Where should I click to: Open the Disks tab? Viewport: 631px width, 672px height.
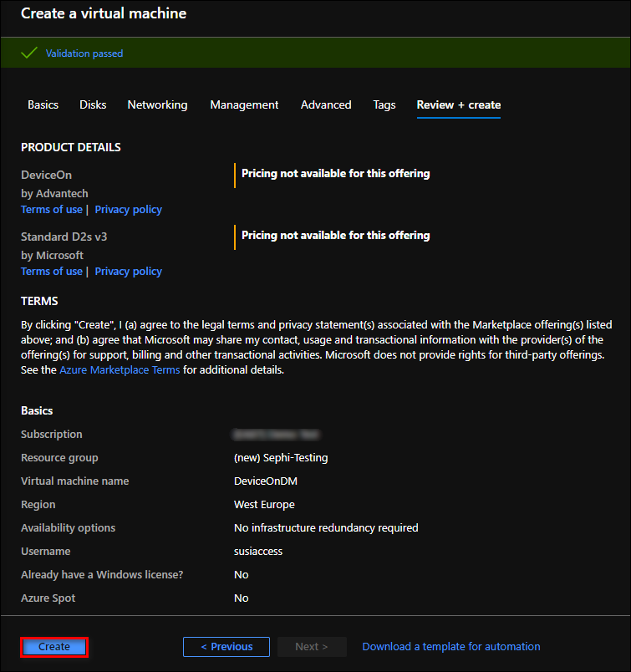(x=93, y=104)
